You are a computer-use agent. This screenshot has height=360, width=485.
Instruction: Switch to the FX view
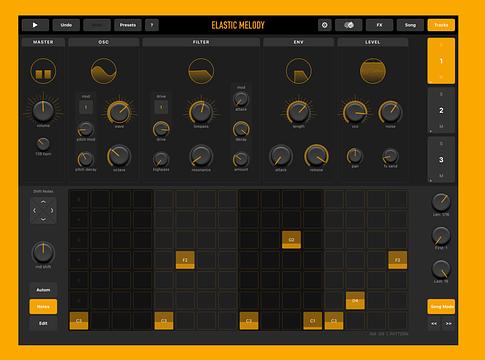tap(379, 25)
